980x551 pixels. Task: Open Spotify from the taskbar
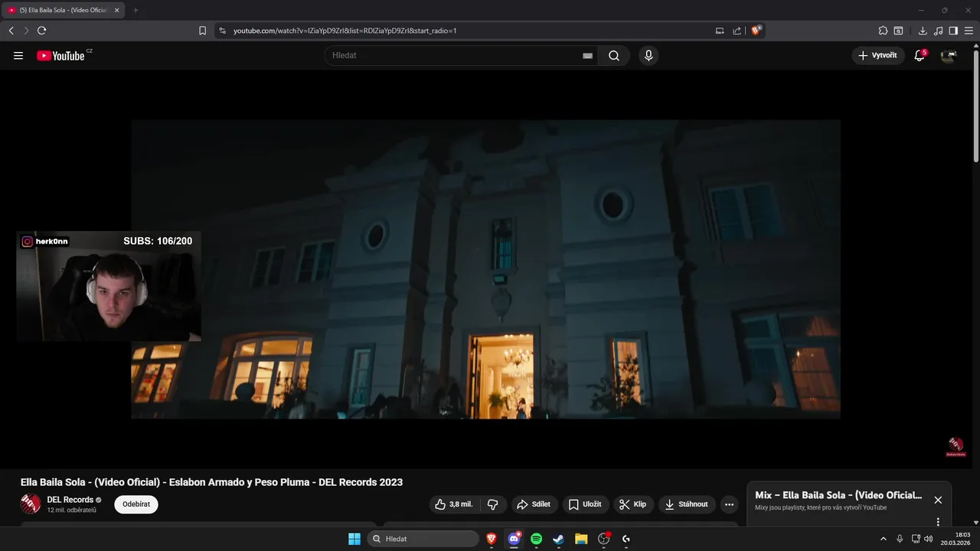coord(536,539)
